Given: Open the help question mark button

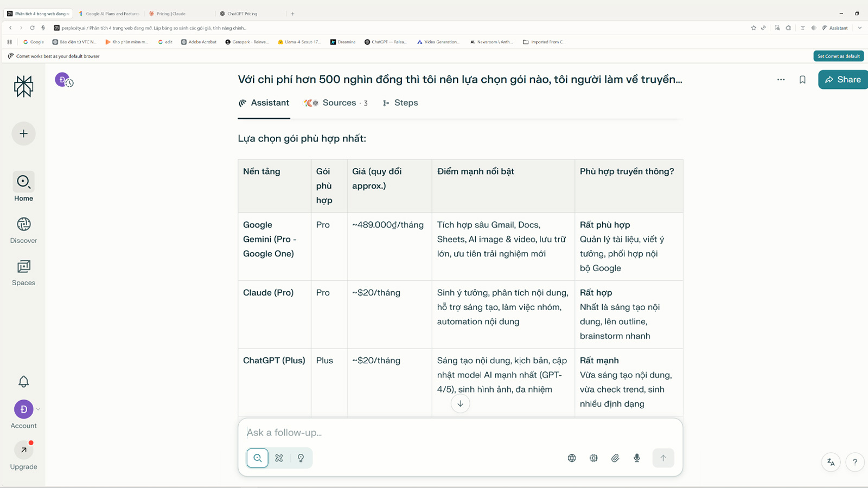Looking at the screenshot, I should (854, 462).
